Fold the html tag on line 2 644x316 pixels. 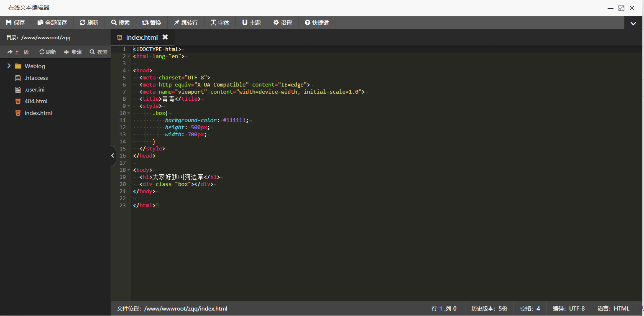(129, 56)
